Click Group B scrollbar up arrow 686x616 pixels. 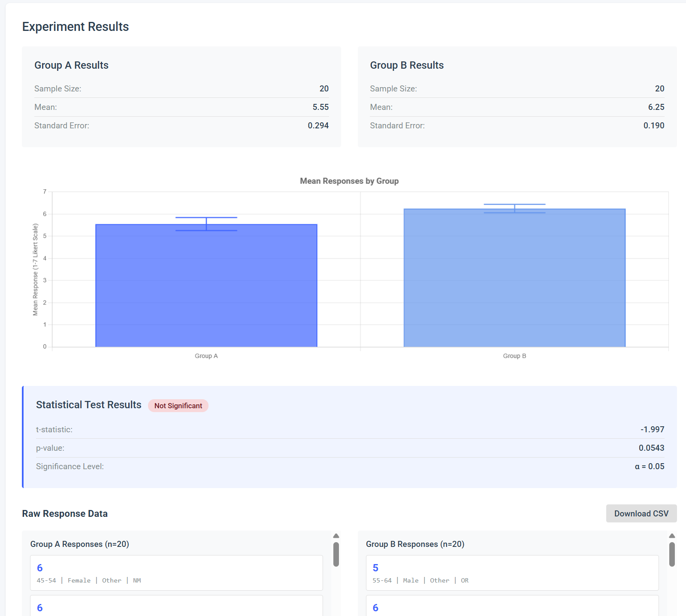click(672, 536)
